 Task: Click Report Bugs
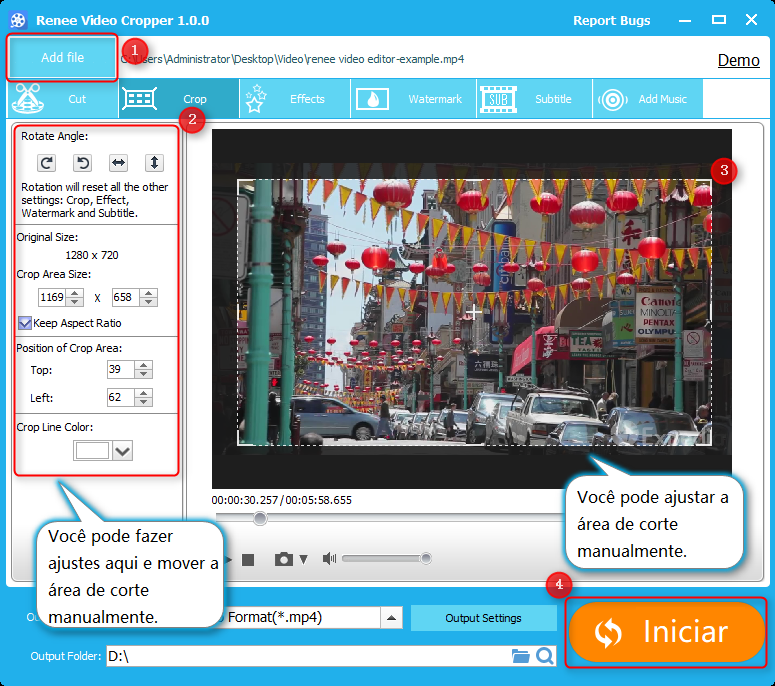pyautogui.click(x=611, y=20)
